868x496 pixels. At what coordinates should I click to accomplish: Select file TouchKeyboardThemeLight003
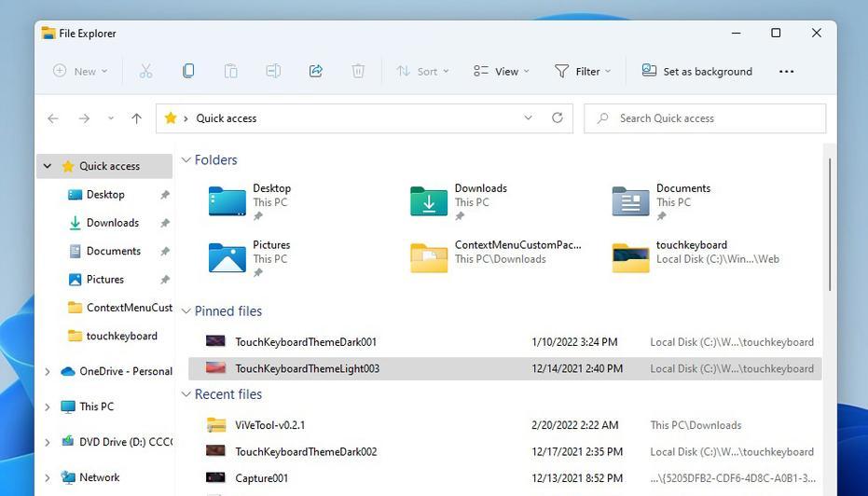pyautogui.click(x=505, y=368)
